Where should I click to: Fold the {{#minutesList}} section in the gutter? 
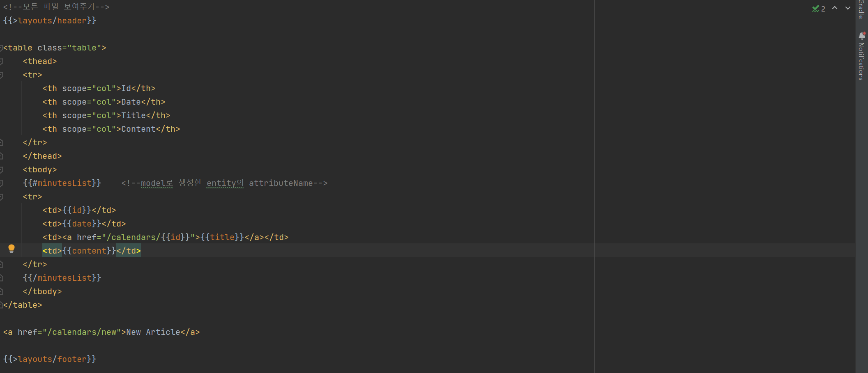1,183
